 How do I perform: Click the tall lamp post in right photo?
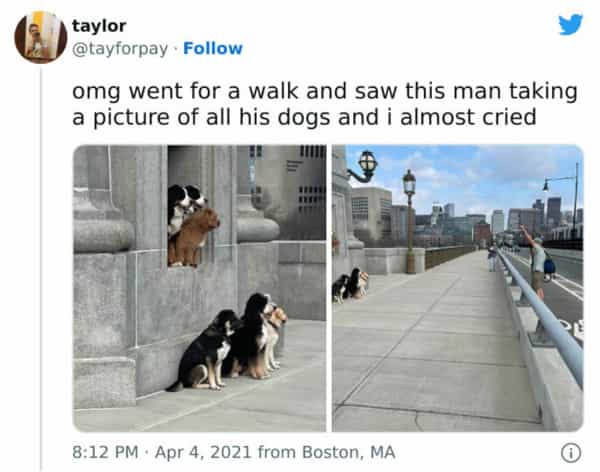(x=409, y=221)
